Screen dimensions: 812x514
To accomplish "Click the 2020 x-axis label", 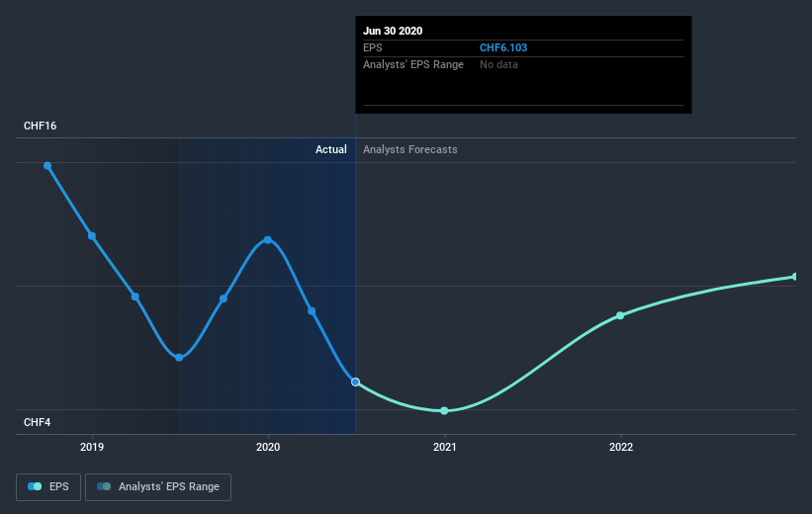I will [x=268, y=447].
